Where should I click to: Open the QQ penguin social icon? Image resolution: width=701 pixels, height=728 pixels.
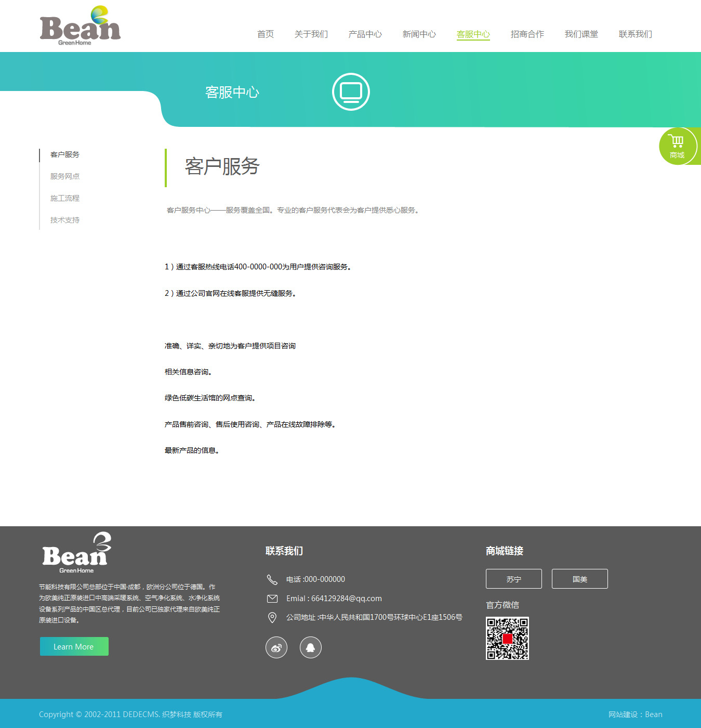tap(311, 647)
